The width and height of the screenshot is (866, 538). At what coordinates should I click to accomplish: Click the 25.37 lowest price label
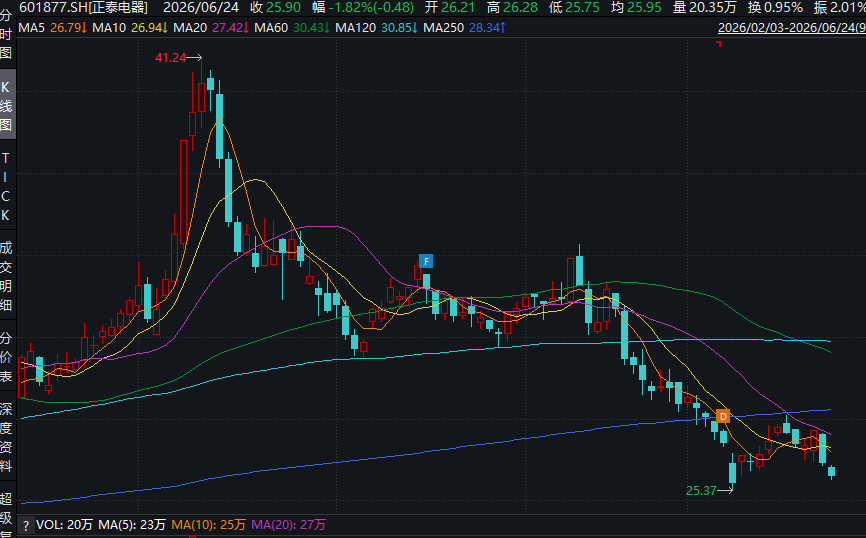tap(701, 490)
